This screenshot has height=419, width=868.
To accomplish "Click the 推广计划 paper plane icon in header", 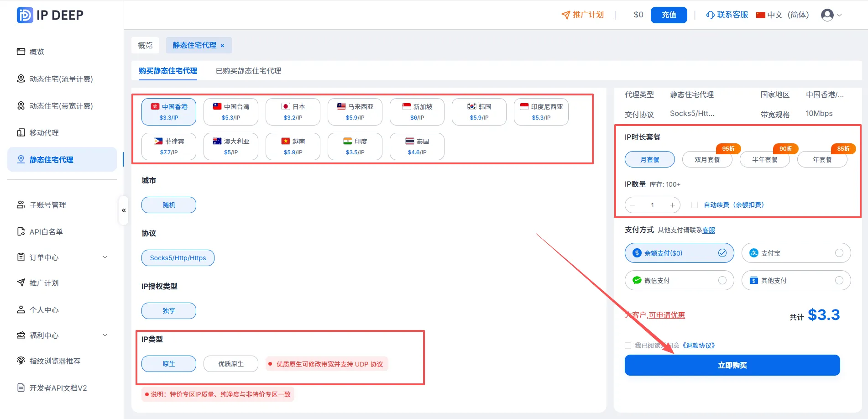I will (566, 15).
